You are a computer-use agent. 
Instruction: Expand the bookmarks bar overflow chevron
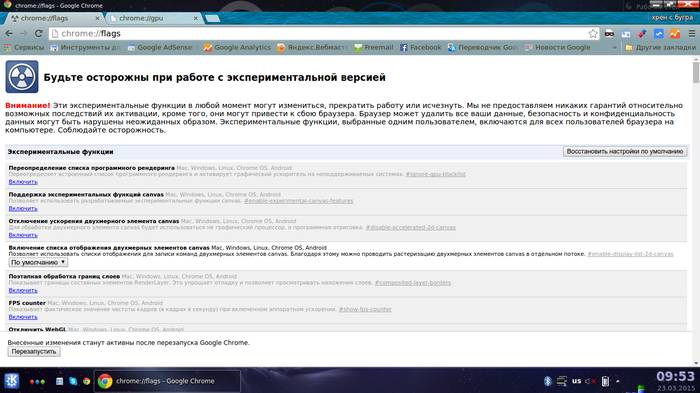pyautogui.click(x=614, y=47)
